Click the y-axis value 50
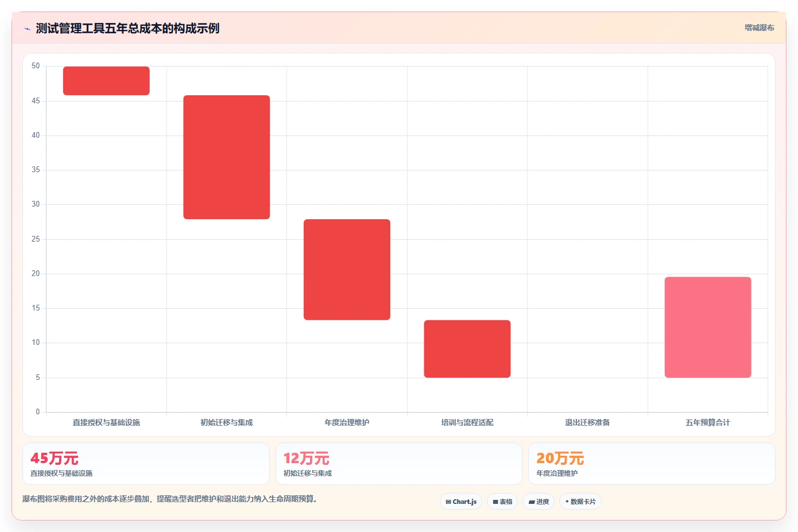Viewport: 798px width, 532px height. click(36, 66)
